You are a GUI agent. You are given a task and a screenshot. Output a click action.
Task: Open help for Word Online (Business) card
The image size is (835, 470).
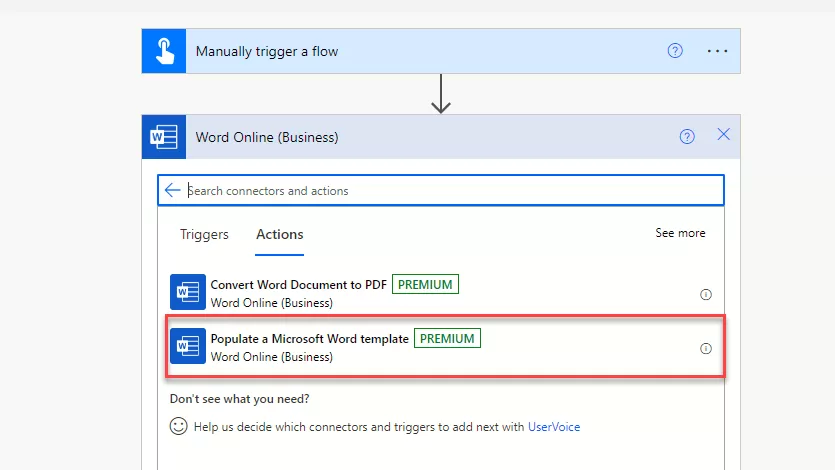click(x=687, y=137)
